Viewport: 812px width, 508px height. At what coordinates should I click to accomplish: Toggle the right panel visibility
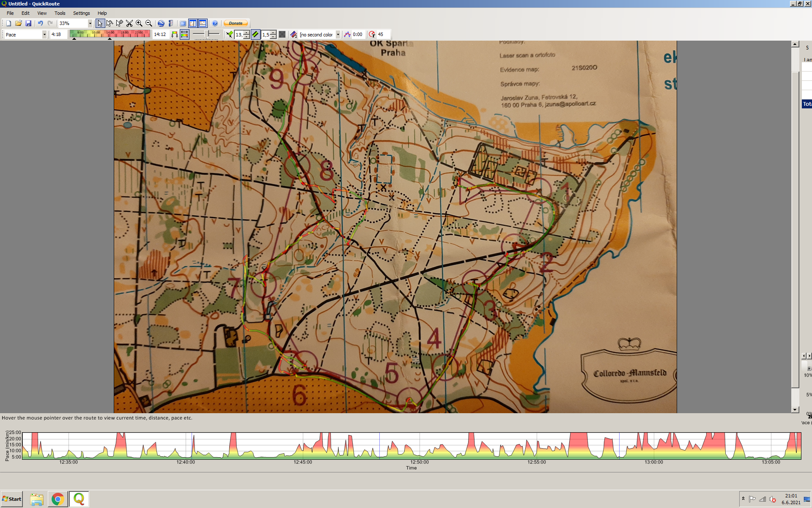coord(193,23)
